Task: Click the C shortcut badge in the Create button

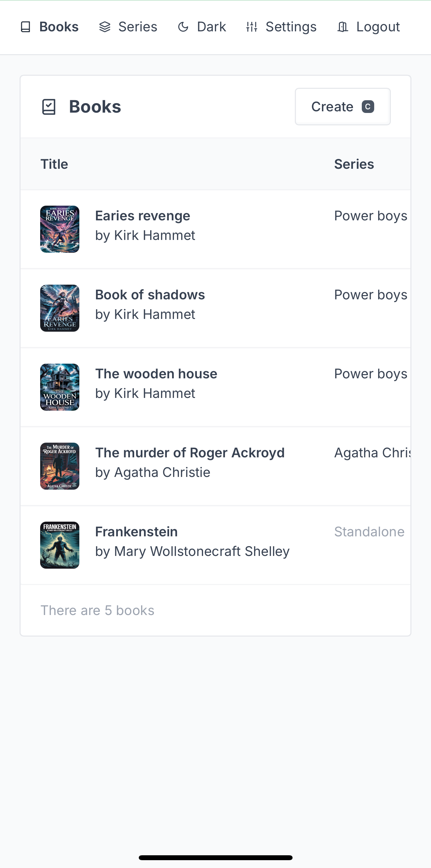Action: (368, 107)
